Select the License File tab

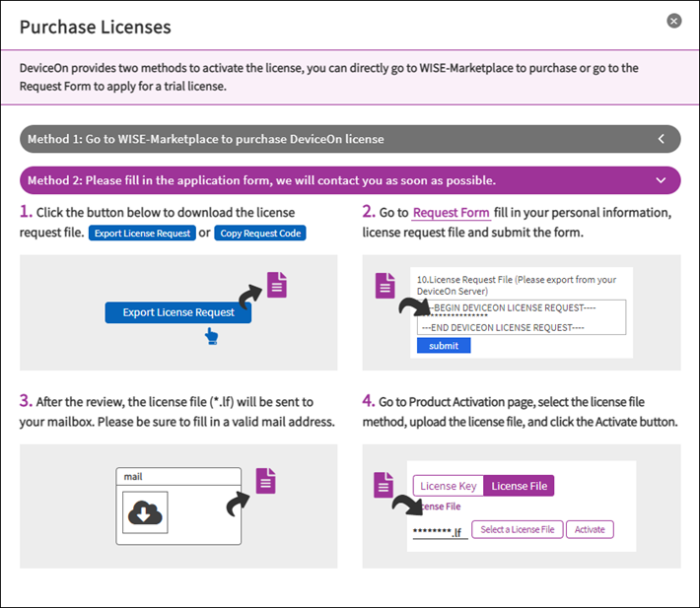(x=519, y=486)
